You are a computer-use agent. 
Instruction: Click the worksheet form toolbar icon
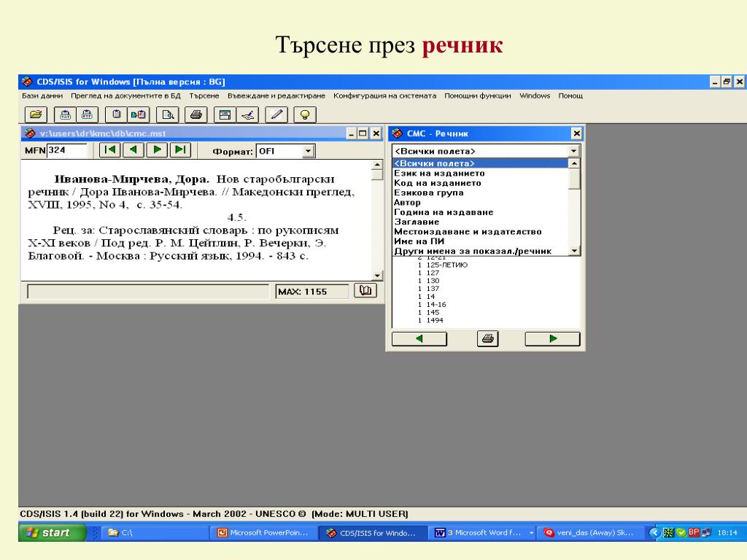point(225,114)
